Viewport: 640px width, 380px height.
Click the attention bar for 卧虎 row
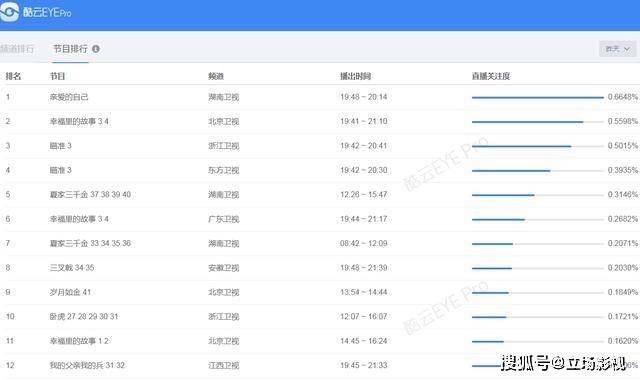538,317
